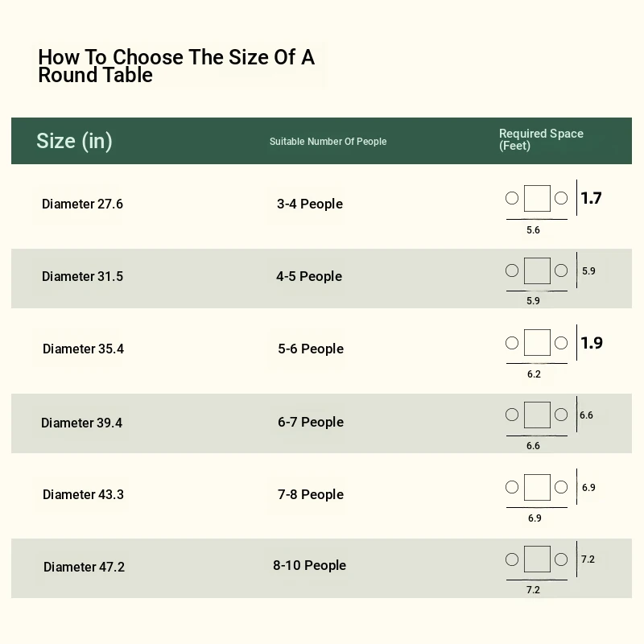This screenshot has width=644, height=644.
Task: Click the Diameter 27.6 label
Action: (x=82, y=204)
